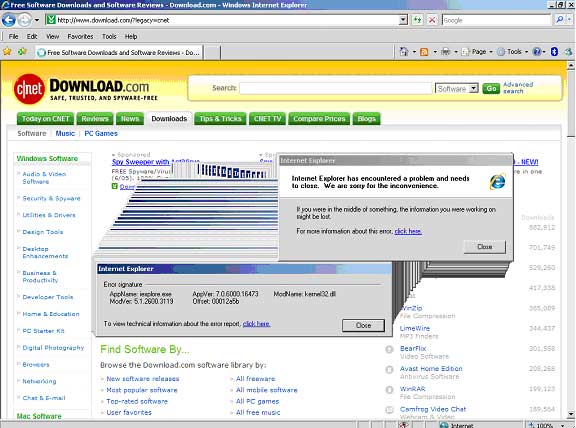Click the Advanced search link
This screenshot has height=428, width=576.
pos(518,87)
